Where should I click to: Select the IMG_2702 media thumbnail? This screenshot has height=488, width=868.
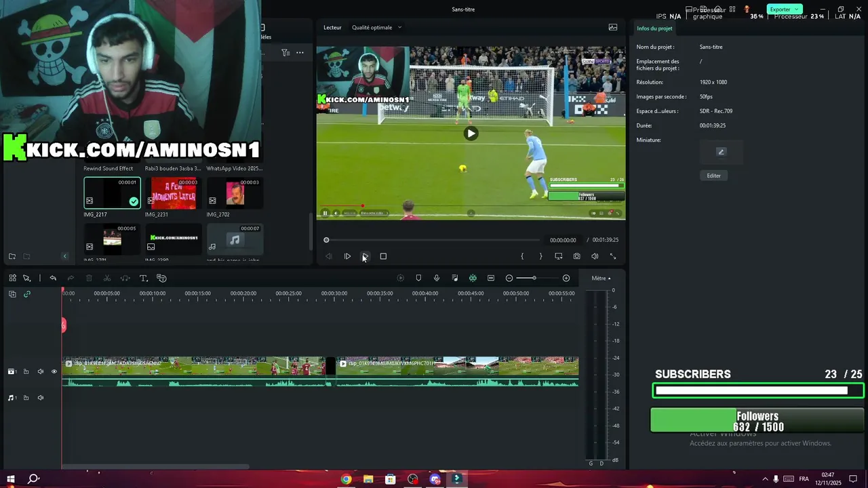235,193
